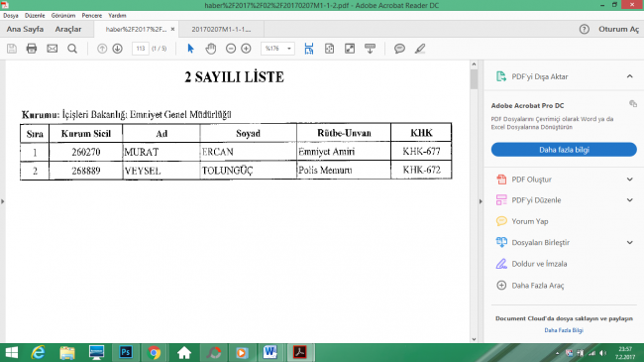Expand the PDF'yi Düzenle chevron
Screen dimensions: 644x362
pyautogui.click(x=629, y=200)
